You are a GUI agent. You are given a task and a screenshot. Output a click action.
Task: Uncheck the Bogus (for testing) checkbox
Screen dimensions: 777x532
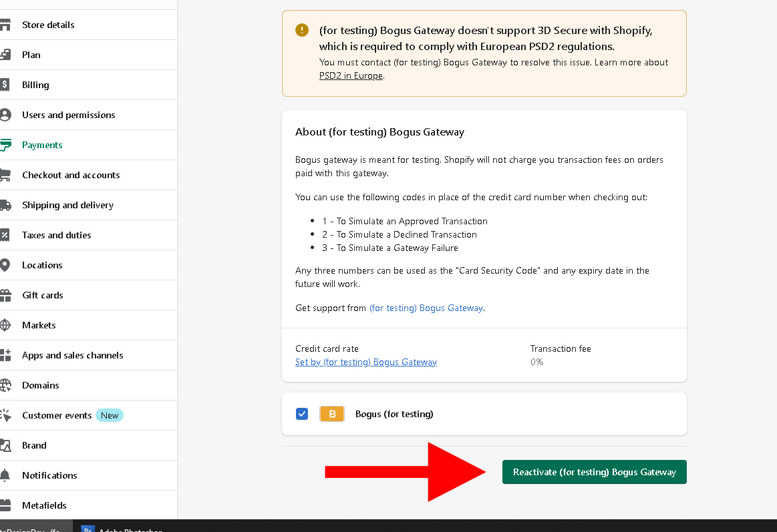(302, 414)
